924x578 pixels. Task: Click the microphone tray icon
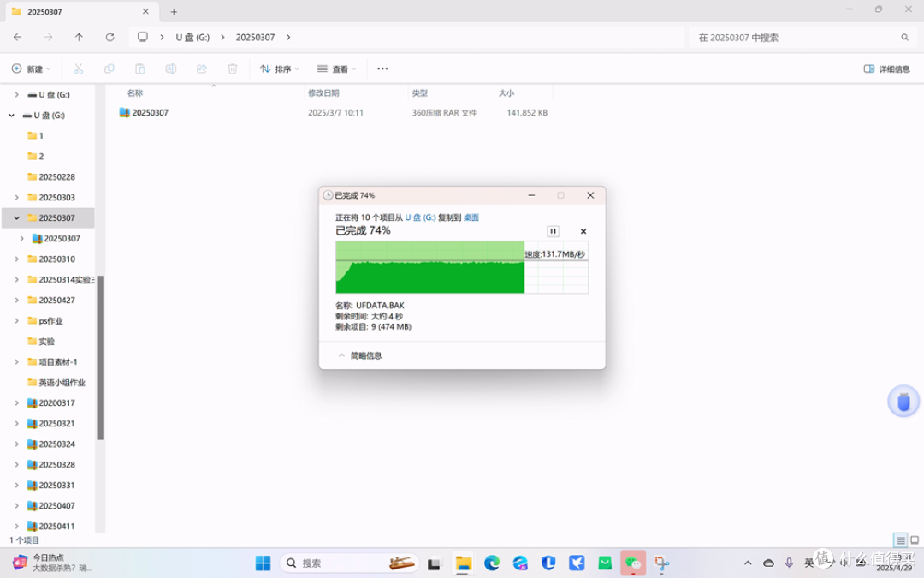[789, 563]
